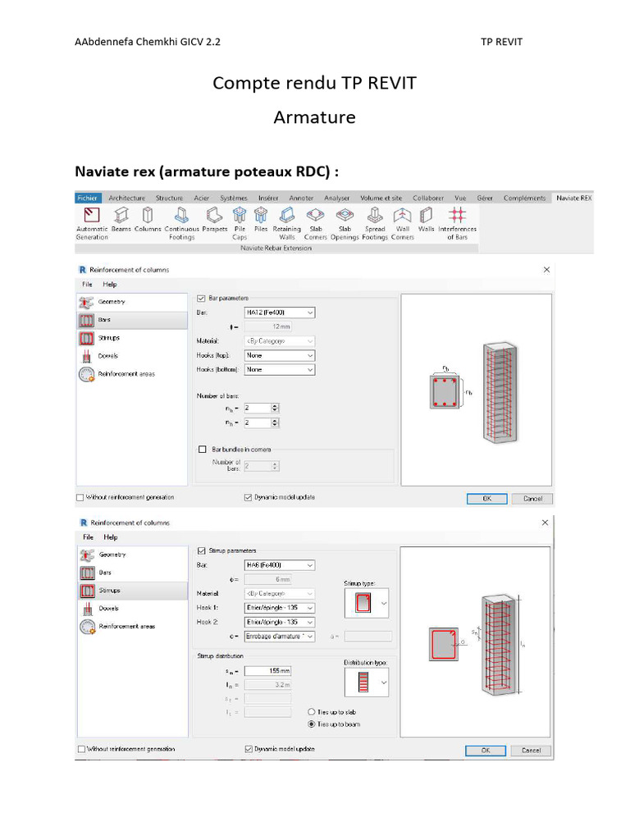Open the Hook 1 dropdown
The width and height of the screenshot is (630, 840).
tap(280, 608)
